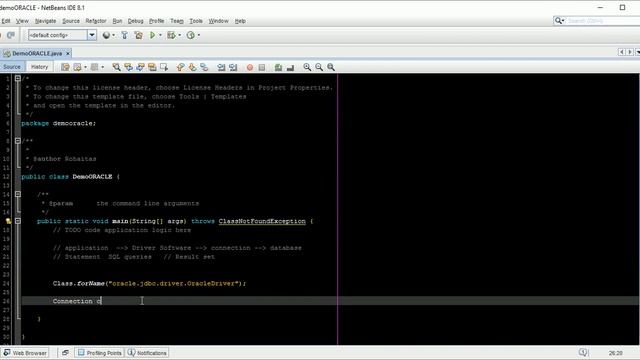Click the 26:20 cursor position indicator

pyautogui.click(x=616, y=353)
